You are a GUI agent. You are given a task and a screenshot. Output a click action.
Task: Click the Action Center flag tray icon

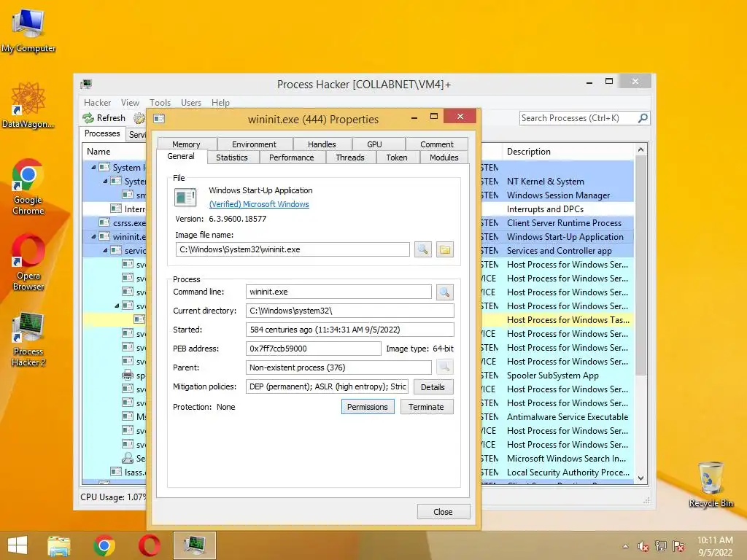678,546
